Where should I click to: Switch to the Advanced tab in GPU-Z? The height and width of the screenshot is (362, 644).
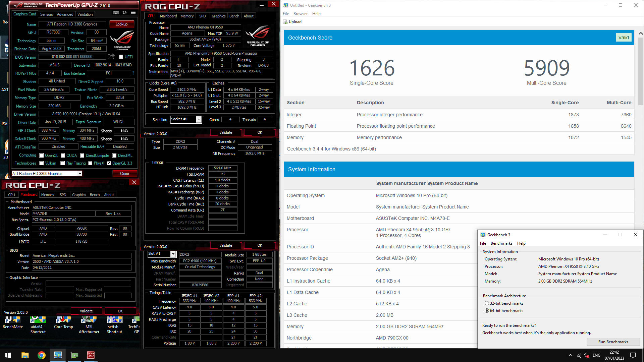click(x=65, y=14)
